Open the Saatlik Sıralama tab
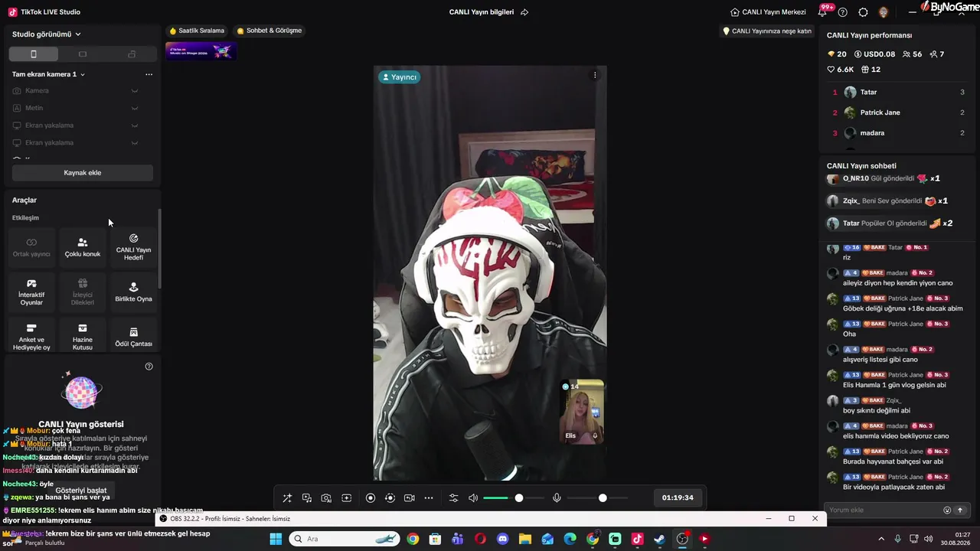The image size is (980, 551). click(x=197, y=31)
